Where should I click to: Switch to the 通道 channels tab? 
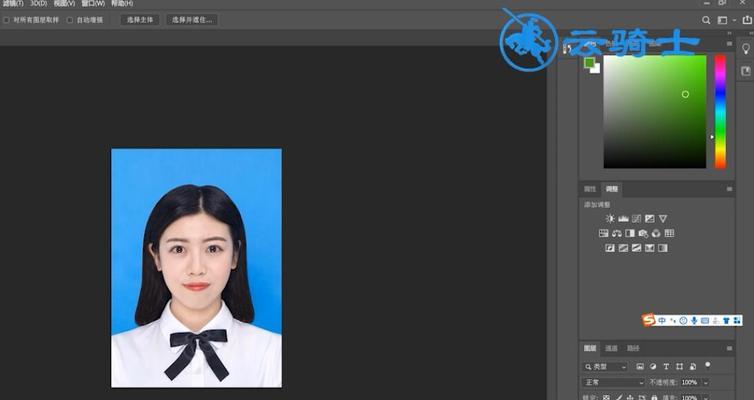(x=611, y=349)
